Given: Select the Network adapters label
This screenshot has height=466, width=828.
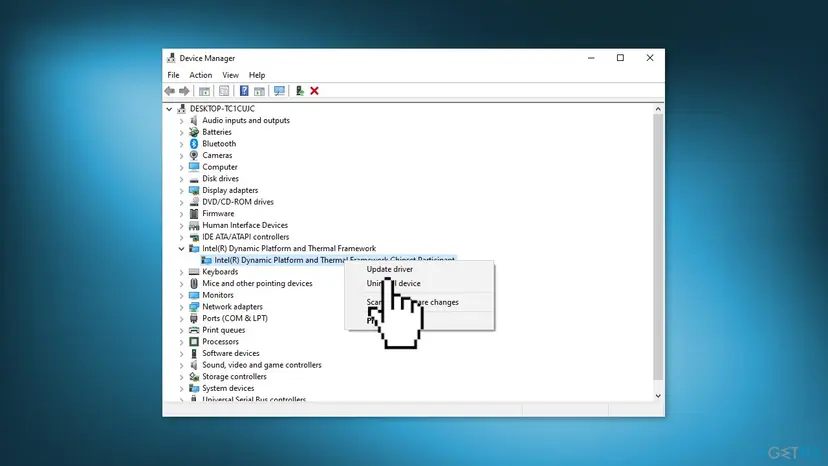Looking at the screenshot, I should [232, 306].
